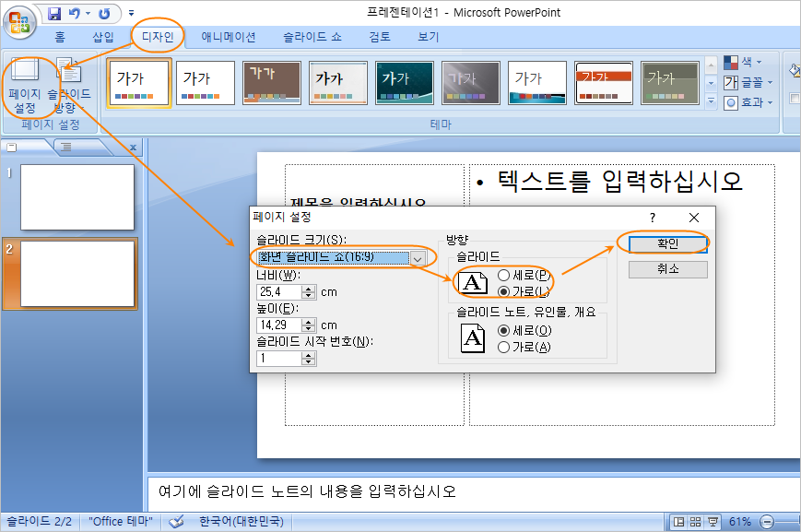
Task: Apply the brown textured theme thumbnail
Action: pyautogui.click(x=272, y=83)
